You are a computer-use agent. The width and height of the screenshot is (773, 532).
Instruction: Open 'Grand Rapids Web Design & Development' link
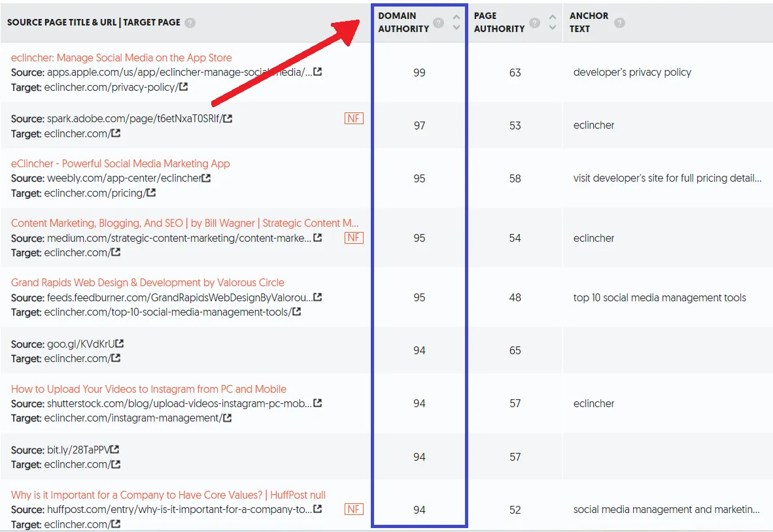coord(147,282)
